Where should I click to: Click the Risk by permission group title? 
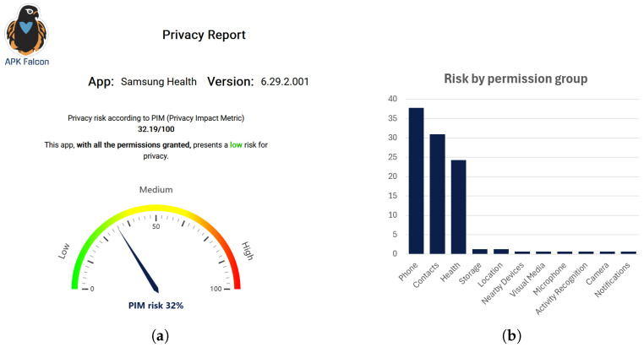pos(516,79)
